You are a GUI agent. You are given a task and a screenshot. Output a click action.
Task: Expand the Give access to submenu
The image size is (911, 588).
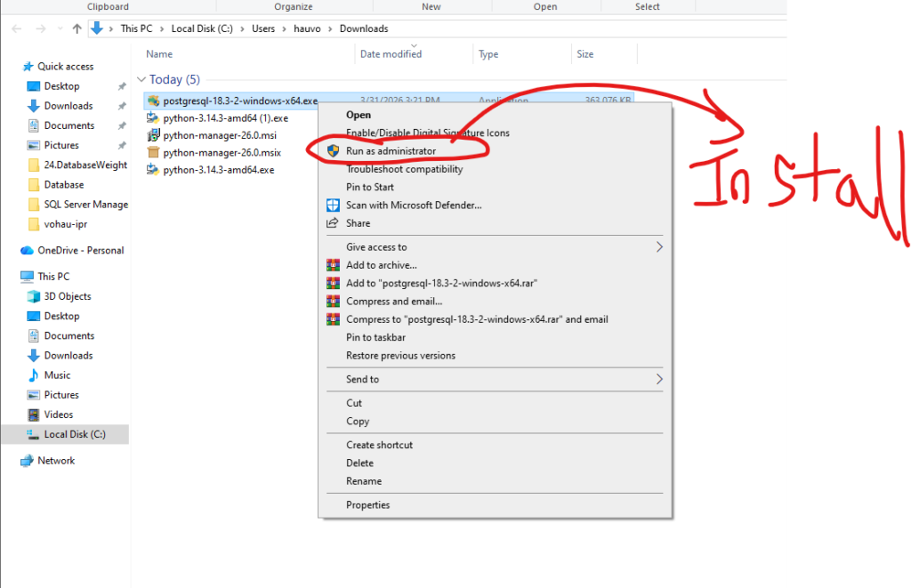pyautogui.click(x=659, y=247)
